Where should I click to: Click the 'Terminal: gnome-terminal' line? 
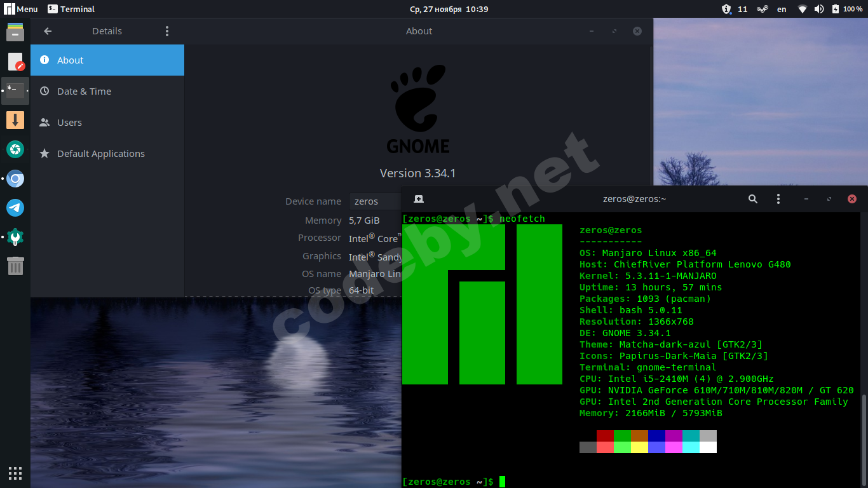pyautogui.click(x=648, y=367)
